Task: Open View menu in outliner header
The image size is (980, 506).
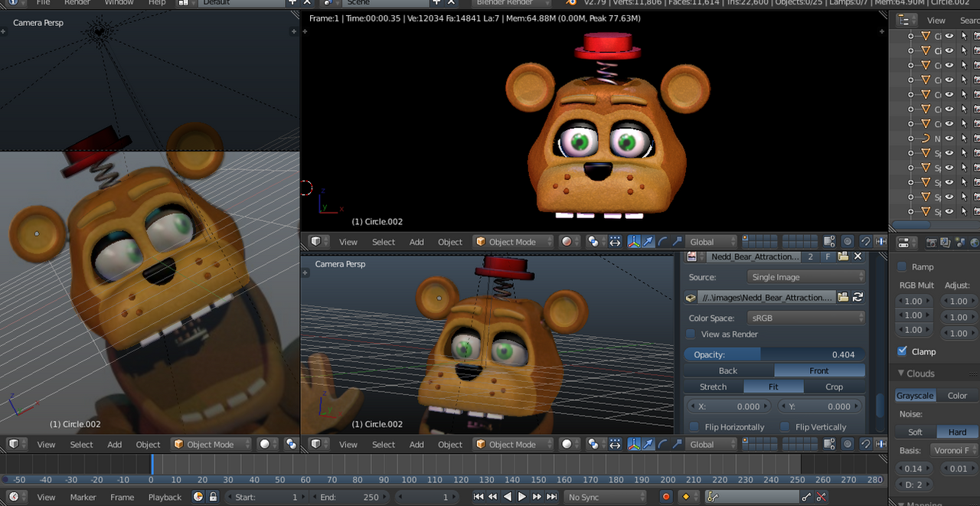Action: [936, 21]
